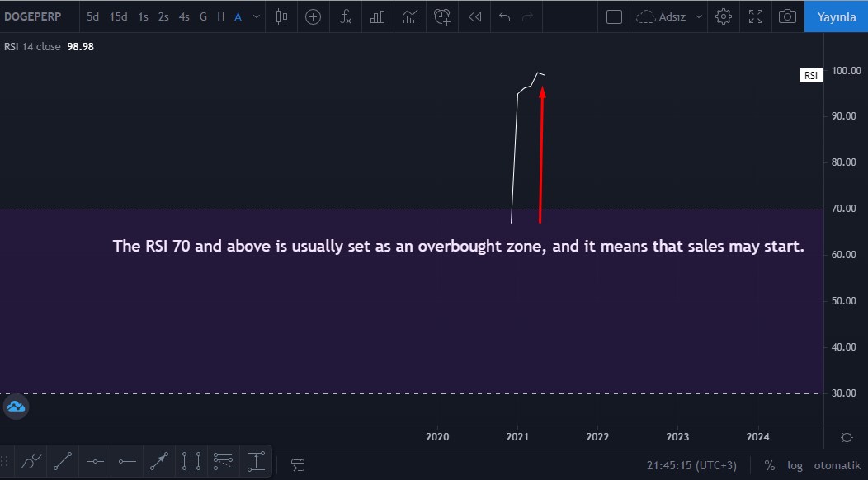Image resolution: width=868 pixels, height=480 pixels.
Task: Open price scale settings gear at bottom right
Action: pos(847,437)
